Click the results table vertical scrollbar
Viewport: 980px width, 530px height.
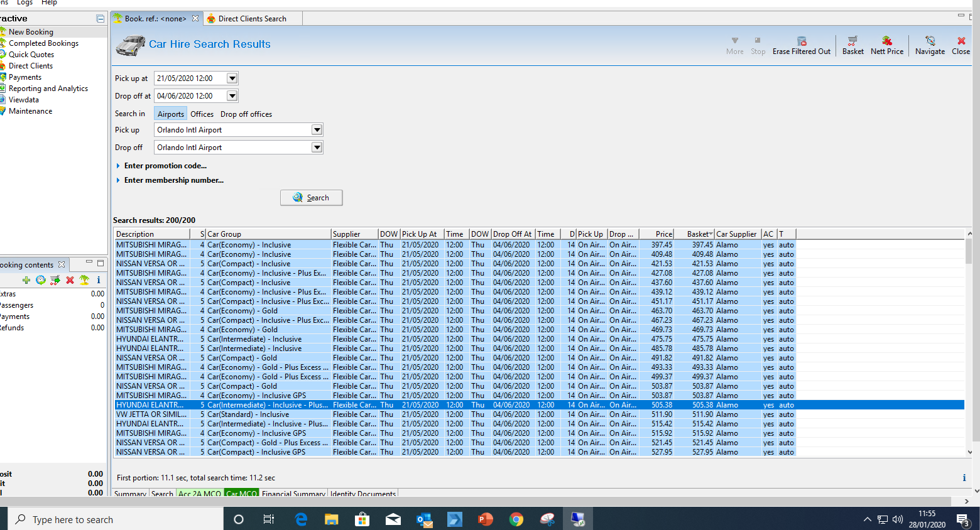coord(969,343)
